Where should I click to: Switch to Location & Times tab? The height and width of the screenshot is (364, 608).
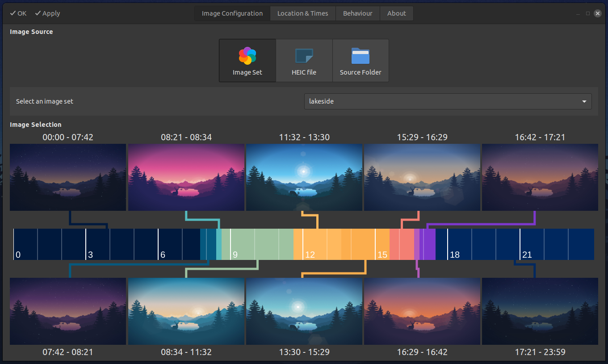click(x=302, y=13)
